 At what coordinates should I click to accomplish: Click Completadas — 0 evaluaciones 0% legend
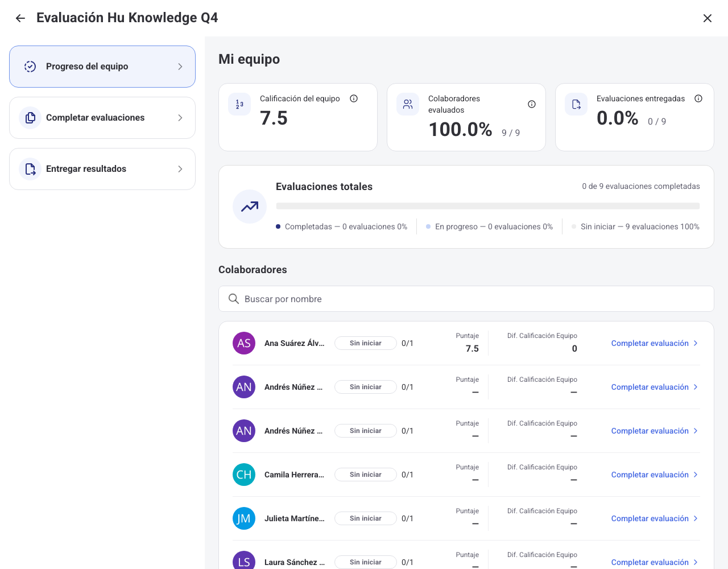click(x=341, y=226)
